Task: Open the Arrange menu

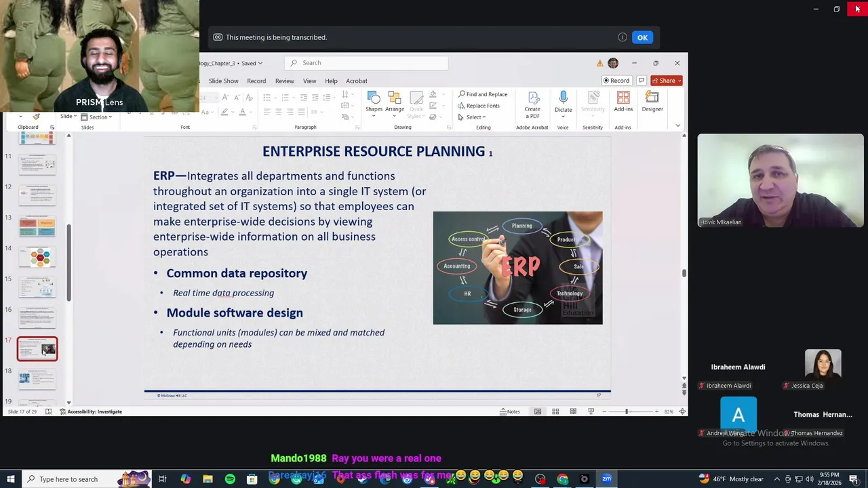Action: [395, 103]
